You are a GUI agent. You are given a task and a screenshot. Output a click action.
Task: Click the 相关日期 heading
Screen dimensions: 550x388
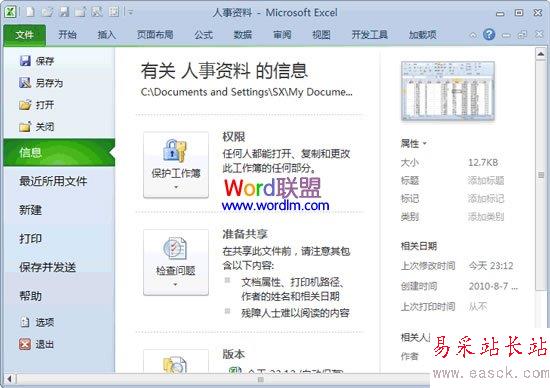click(419, 246)
